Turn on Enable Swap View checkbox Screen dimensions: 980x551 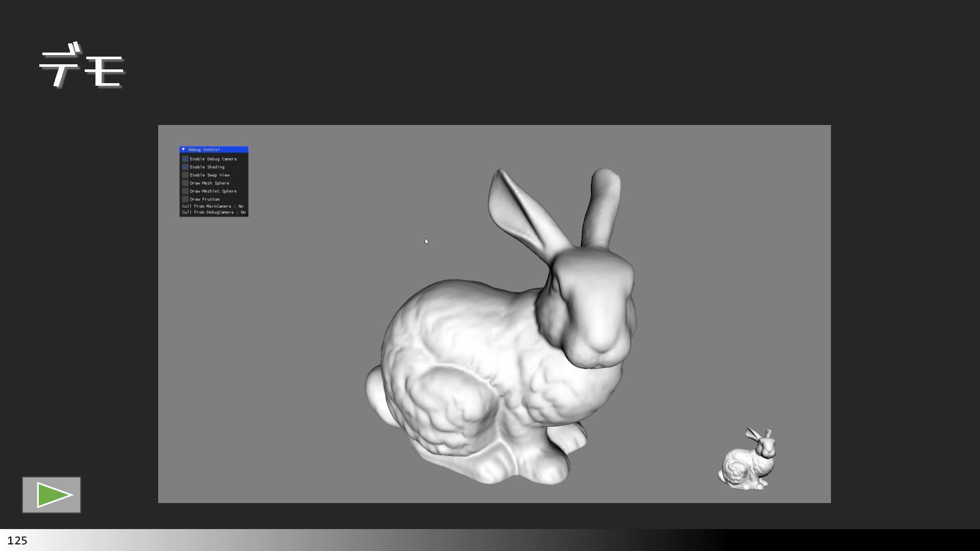tap(185, 175)
